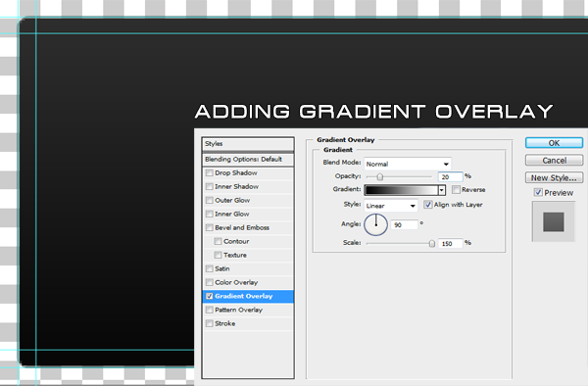The image size is (588, 386).
Task: Toggle Align with Layer checkbox
Action: click(x=427, y=205)
